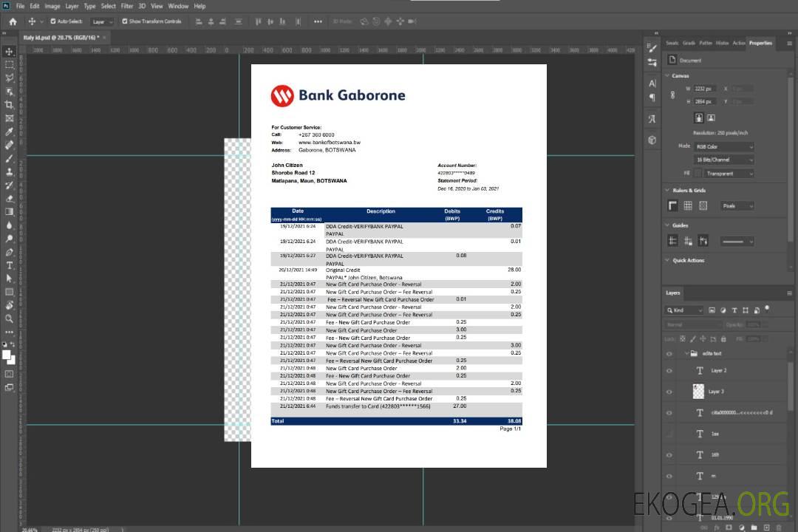Select the Move tool in the toolbox
Screen dimensions: 798x532
tap(9, 52)
